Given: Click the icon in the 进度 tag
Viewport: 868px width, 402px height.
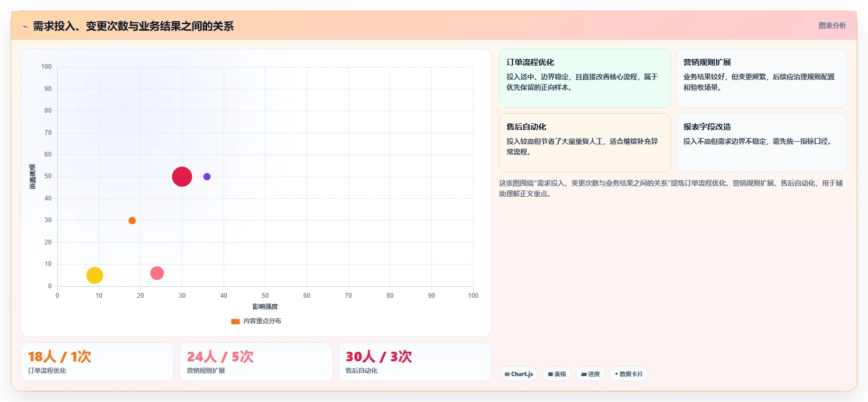Looking at the screenshot, I should [x=584, y=374].
